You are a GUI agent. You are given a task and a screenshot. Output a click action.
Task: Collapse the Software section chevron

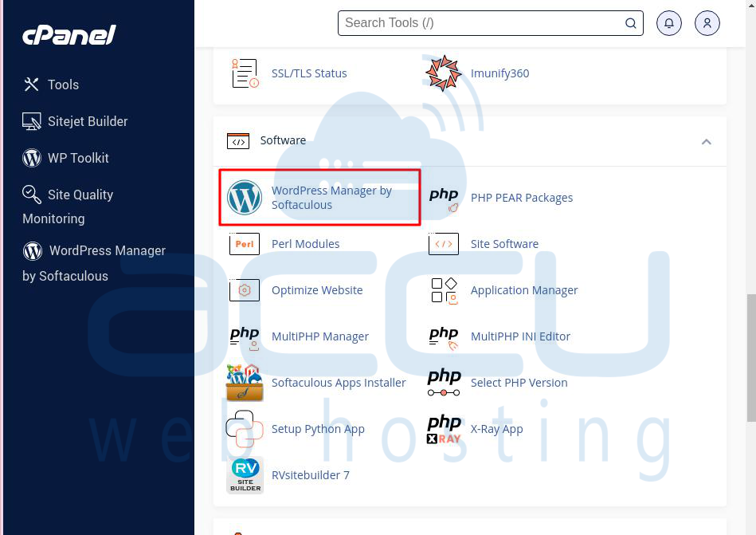coord(707,142)
